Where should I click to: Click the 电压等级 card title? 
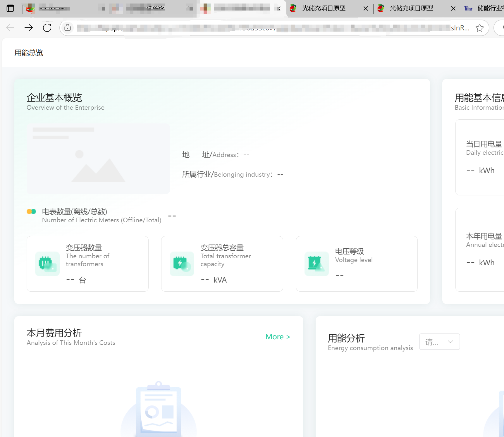click(x=350, y=252)
